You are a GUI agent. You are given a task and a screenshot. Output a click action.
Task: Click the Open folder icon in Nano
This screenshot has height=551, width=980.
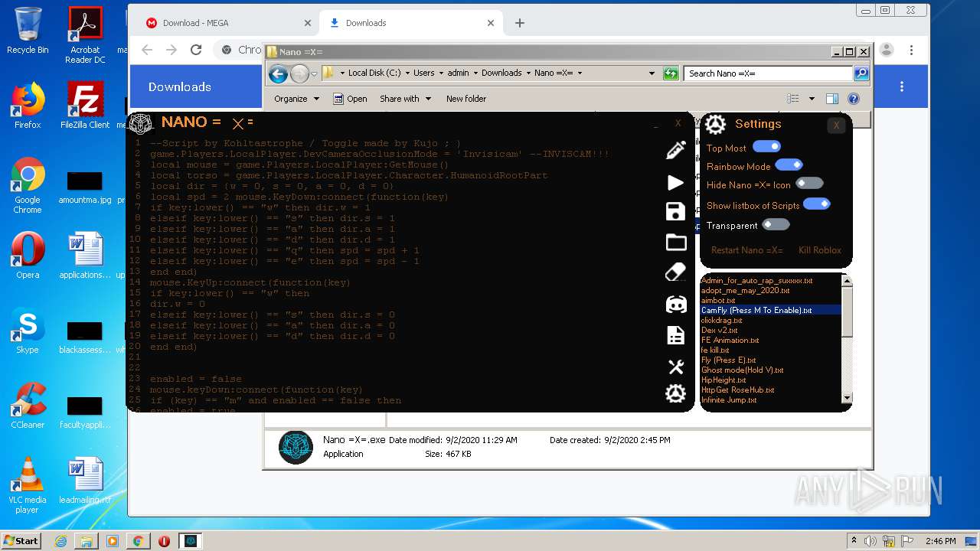675,243
